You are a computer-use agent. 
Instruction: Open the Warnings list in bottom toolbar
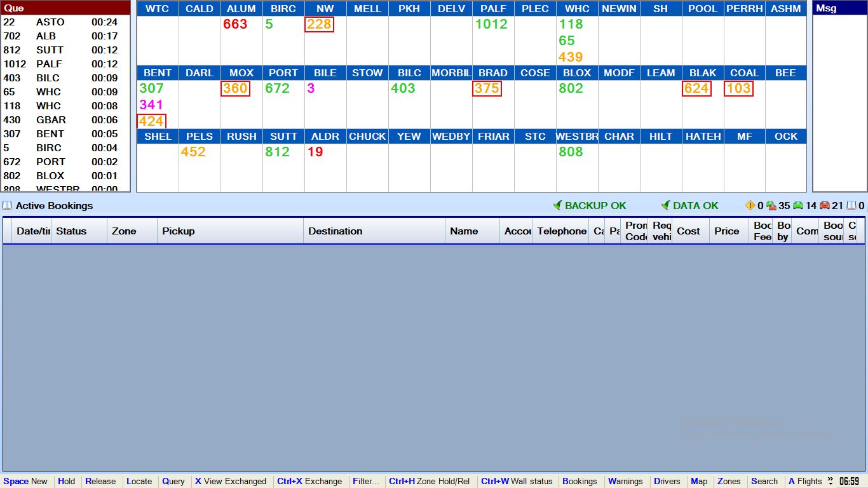pyautogui.click(x=625, y=482)
